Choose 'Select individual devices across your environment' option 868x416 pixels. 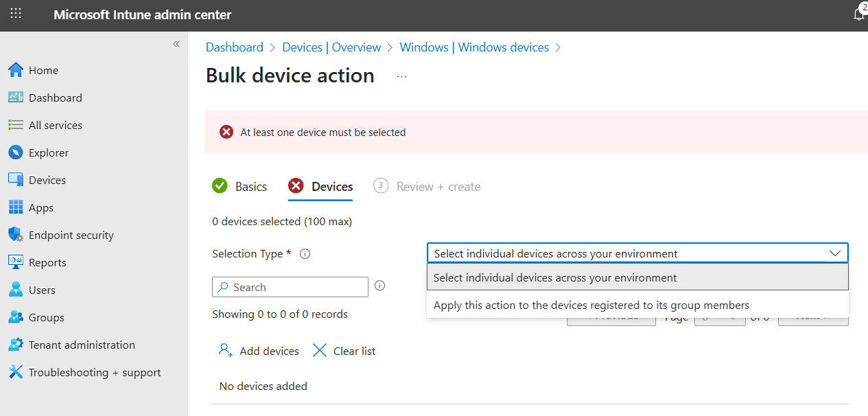tap(555, 278)
